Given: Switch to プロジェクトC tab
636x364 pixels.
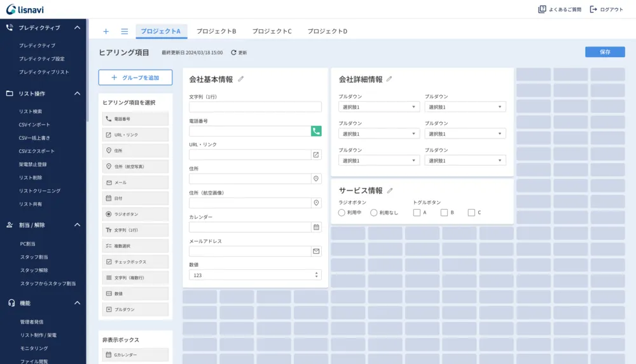Looking at the screenshot, I should pyautogui.click(x=272, y=31).
